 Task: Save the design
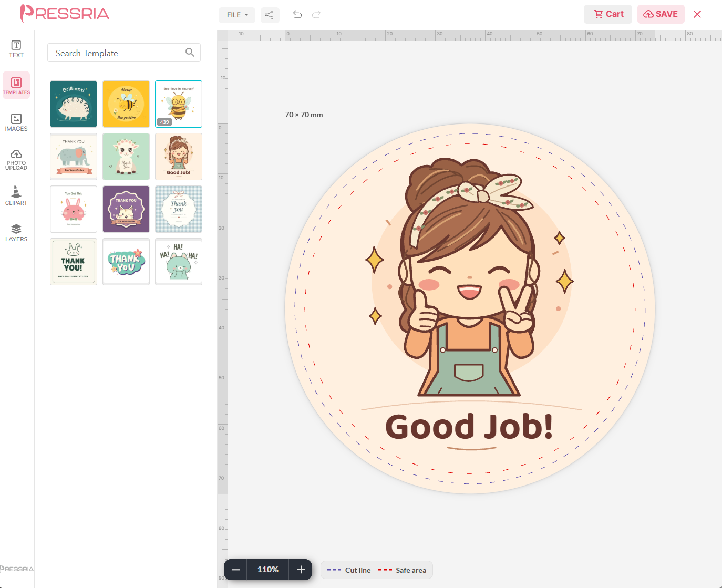[661, 14]
